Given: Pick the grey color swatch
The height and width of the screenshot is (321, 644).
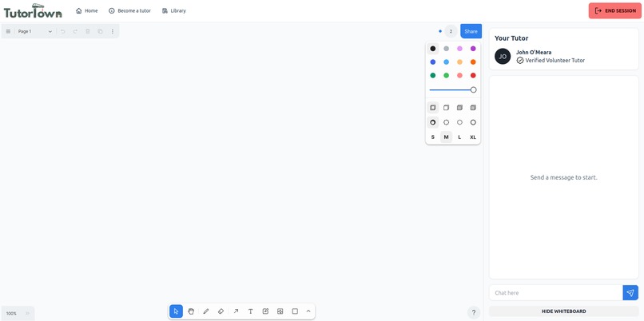Looking at the screenshot, I should pyautogui.click(x=447, y=49).
